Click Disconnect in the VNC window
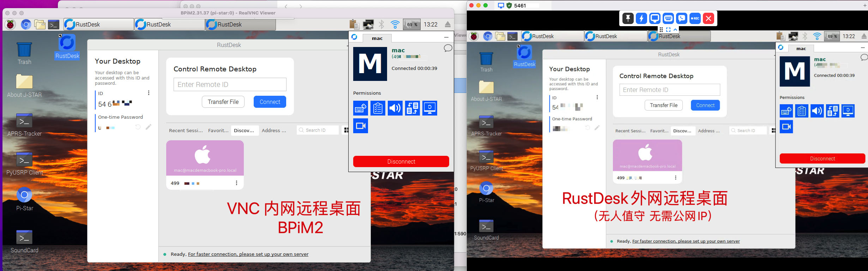Screen dimensions: 868x271 (x=401, y=161)
